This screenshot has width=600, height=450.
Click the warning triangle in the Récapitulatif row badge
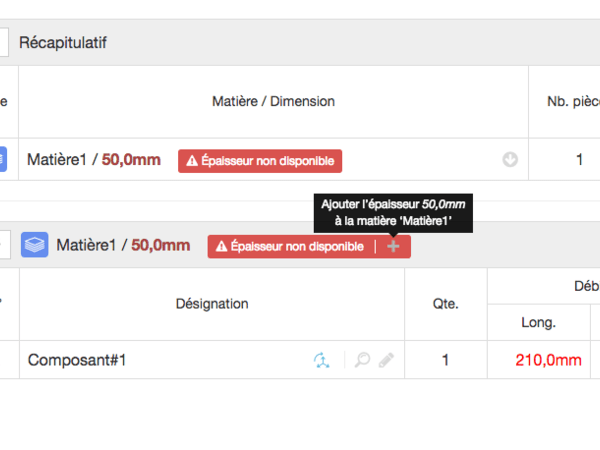pyautogui.click(x=191, y=160)
